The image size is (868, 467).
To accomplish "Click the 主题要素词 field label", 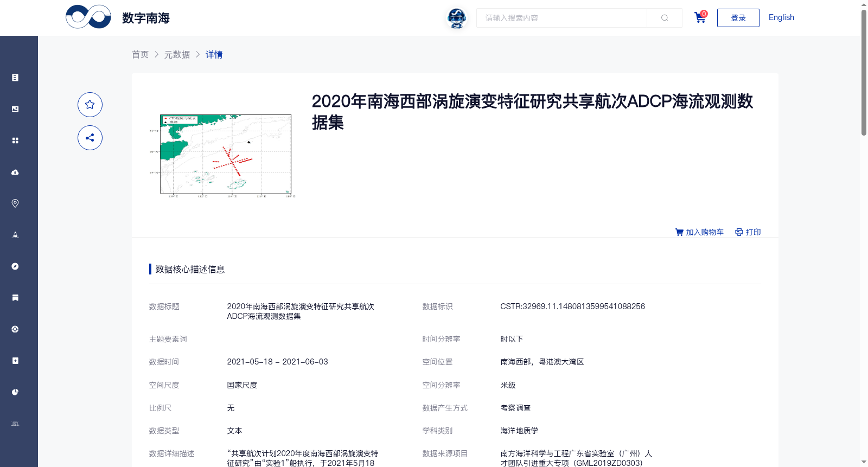I will 168,339.
